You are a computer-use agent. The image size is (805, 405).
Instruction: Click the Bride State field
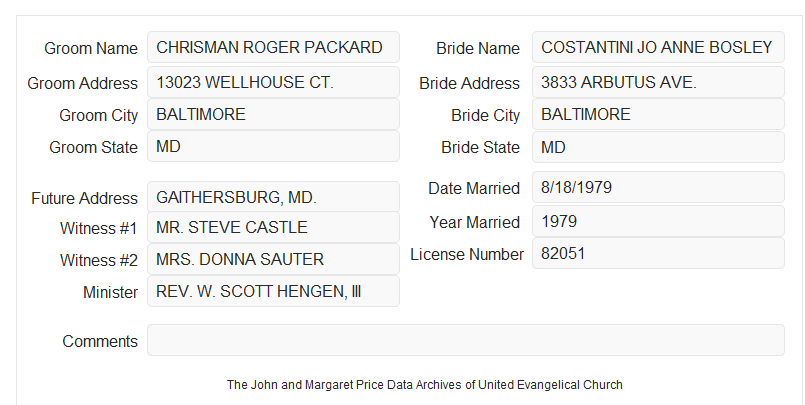[658, 147]
